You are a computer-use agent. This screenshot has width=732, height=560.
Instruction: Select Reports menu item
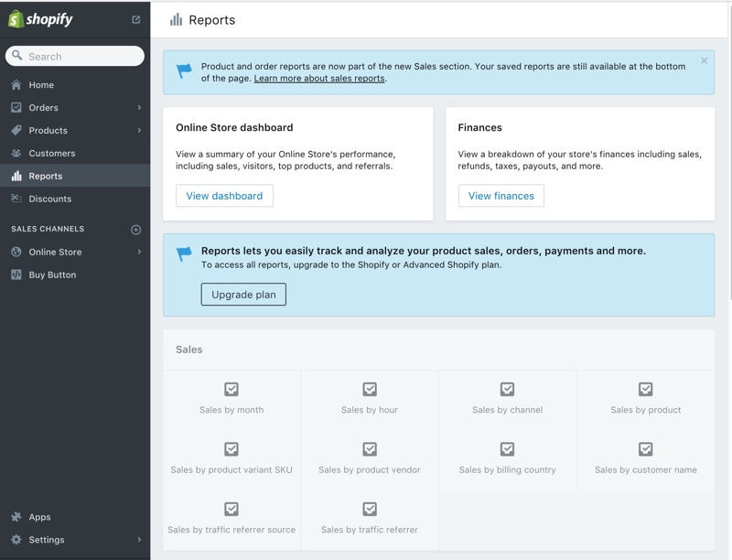(x=75, y=176)
